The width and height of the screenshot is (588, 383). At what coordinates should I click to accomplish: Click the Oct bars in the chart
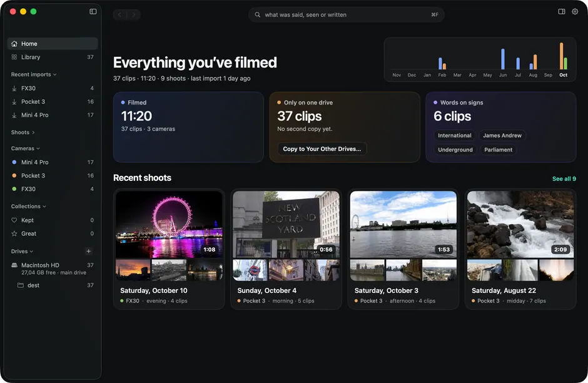[563, 56]
